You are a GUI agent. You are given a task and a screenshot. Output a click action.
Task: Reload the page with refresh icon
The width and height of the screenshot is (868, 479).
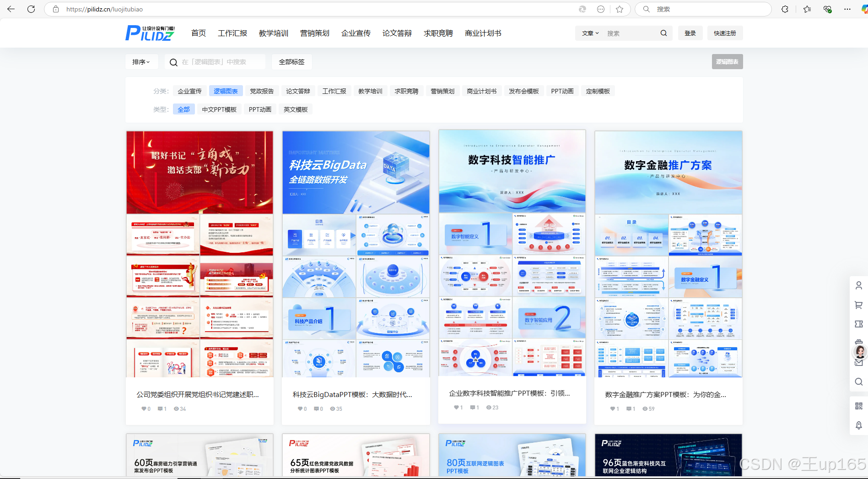click(31, 9)
